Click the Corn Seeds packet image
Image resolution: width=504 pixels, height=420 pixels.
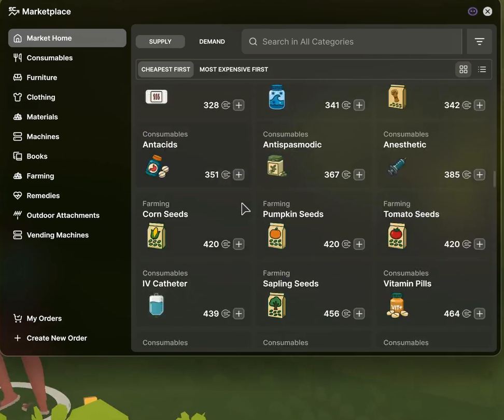pyautogui.click(x=156, y=236)
